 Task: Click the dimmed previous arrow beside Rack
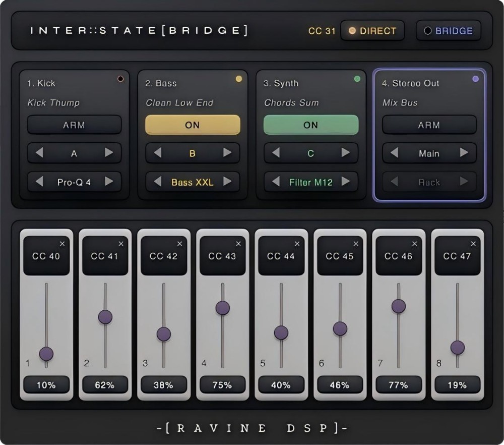coord(394,182)
